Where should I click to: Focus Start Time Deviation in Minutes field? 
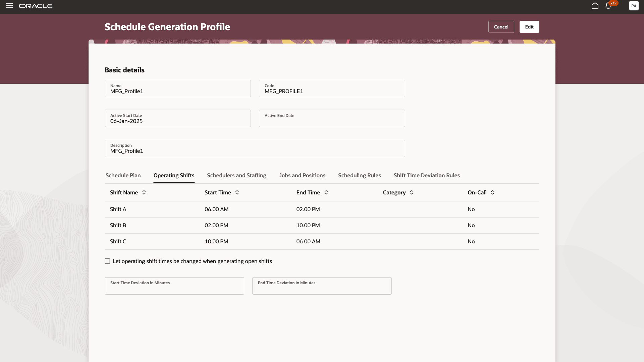click(x=174, y=286)
